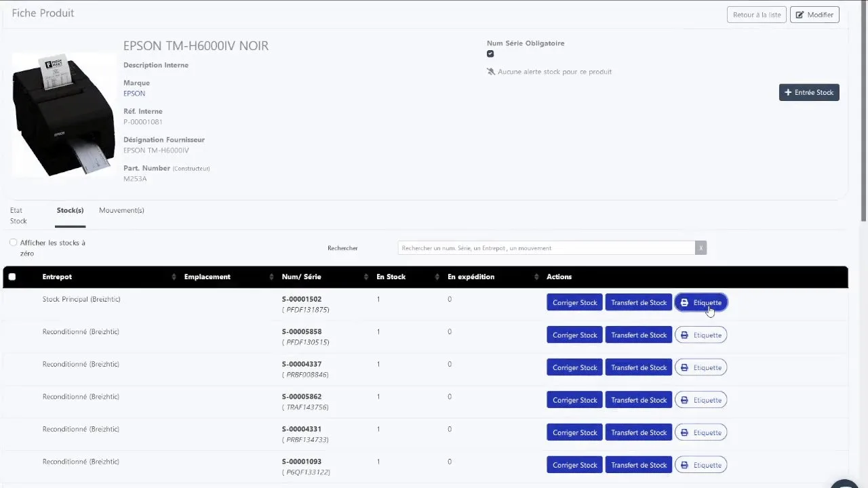
Task: Tick the select-all checkbox in the table header
Action: click(12, 277)
